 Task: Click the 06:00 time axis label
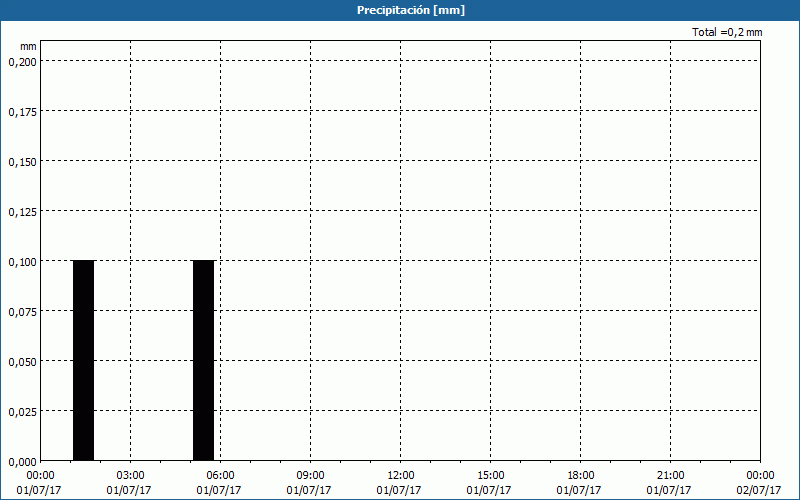[x=220, y=476]
